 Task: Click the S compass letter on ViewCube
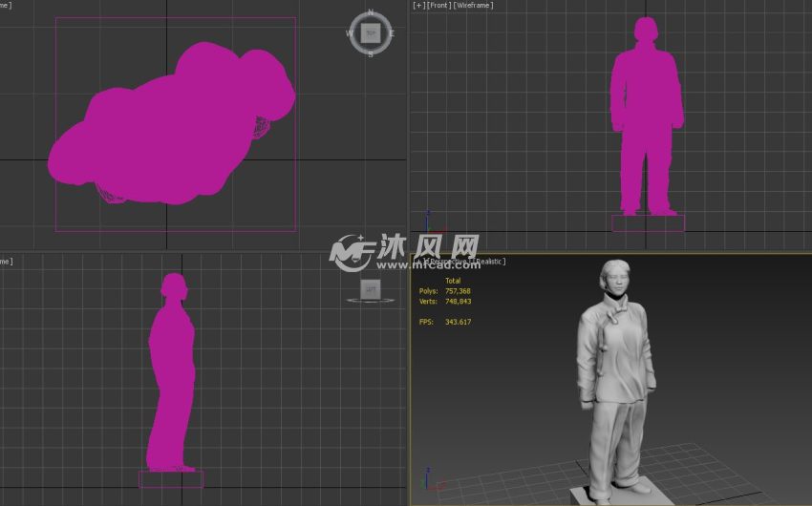[371, 54]
